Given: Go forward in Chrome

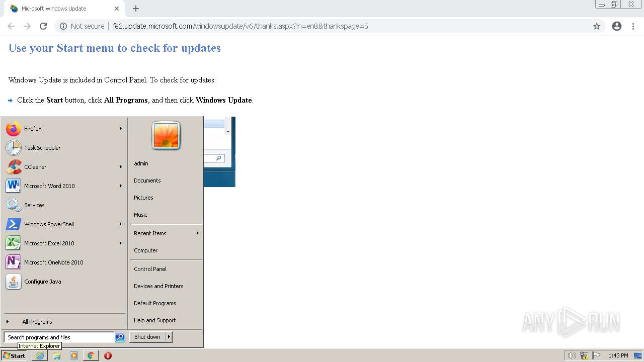Looking at the screenshot, I should (27, 26).
